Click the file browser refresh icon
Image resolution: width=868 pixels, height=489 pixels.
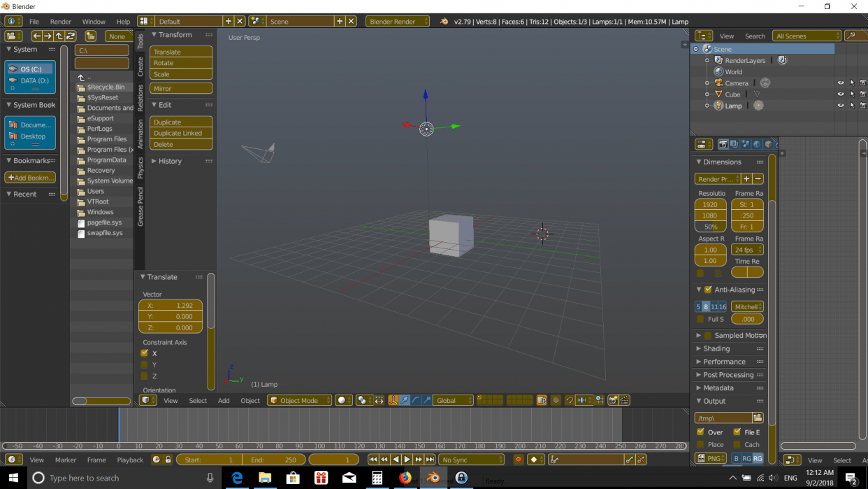tap(71, 36)
